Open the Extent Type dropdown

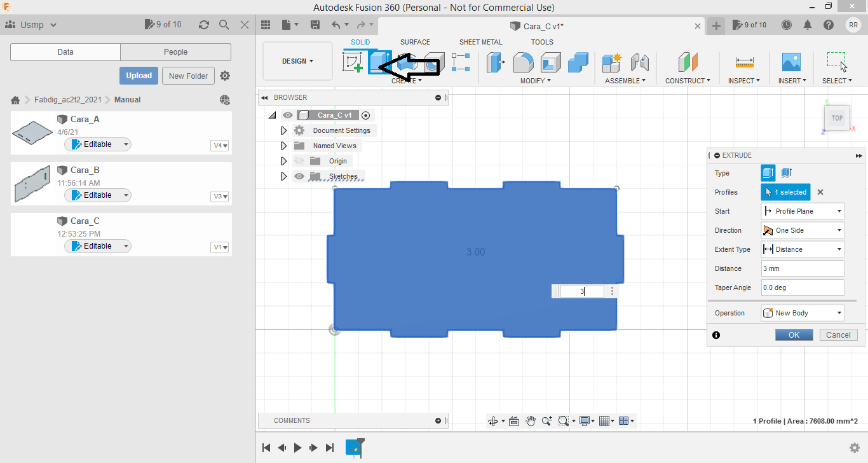[x=803, y=249]
